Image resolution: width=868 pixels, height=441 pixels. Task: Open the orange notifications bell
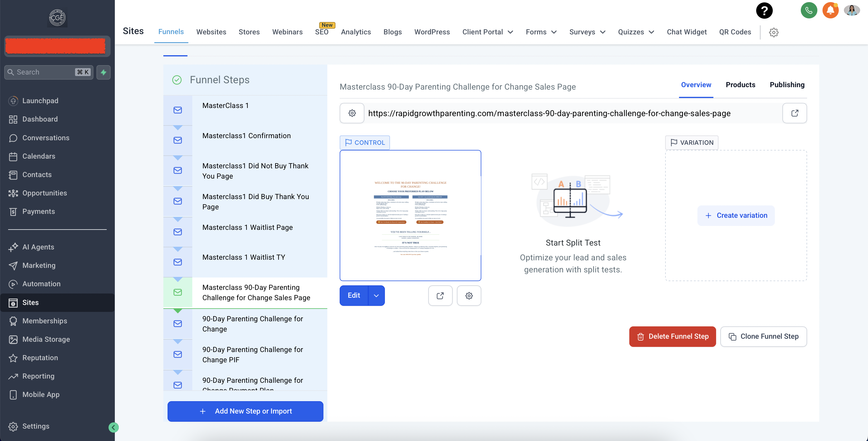coord(830,11)
